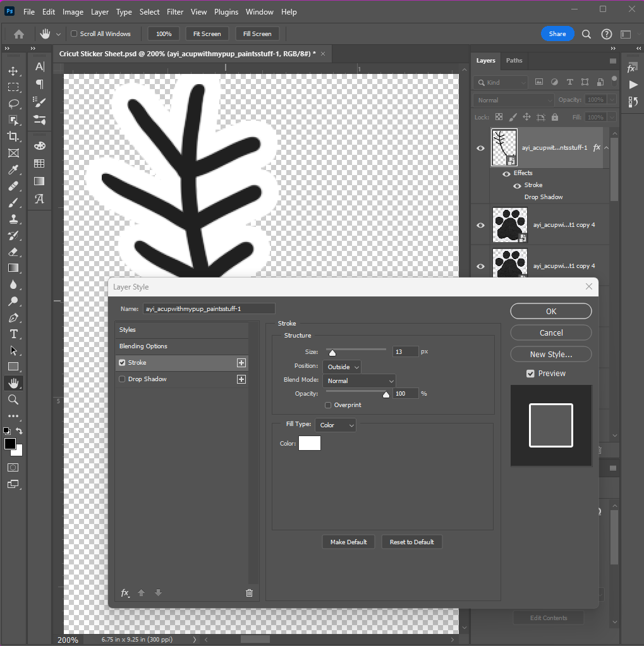Open the Fill Type dropdown
Image resolution: width=644 pixels, height=646 pixels.
pyautogui.click(x=336, y=425)
